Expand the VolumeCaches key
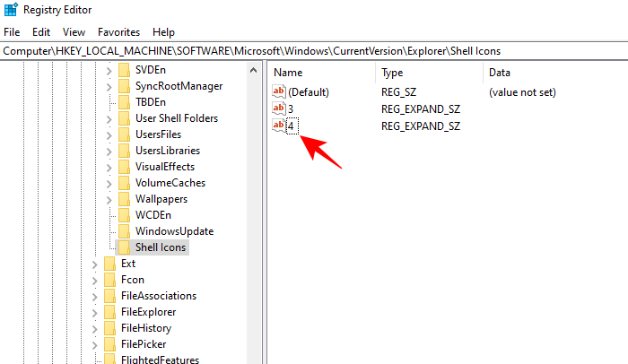 pyautogui.click(x=109, y=183)
